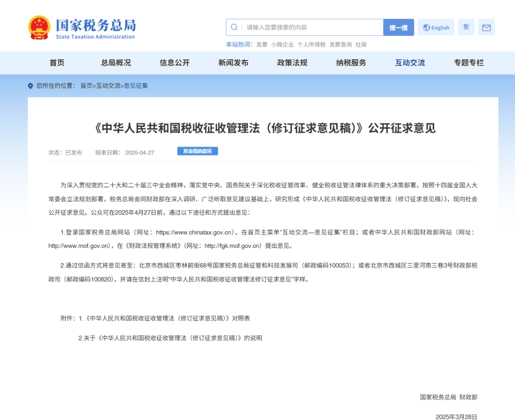Click the globe English language icon

point(435,27)
